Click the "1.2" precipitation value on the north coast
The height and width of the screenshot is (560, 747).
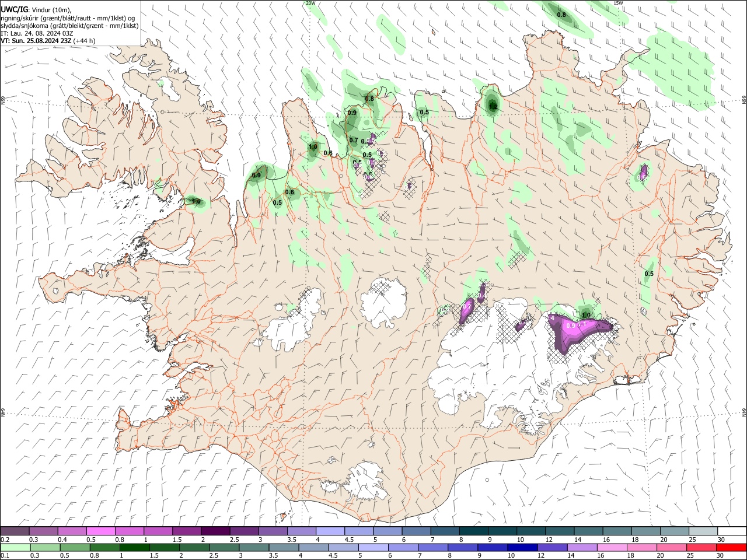point(493,107)
